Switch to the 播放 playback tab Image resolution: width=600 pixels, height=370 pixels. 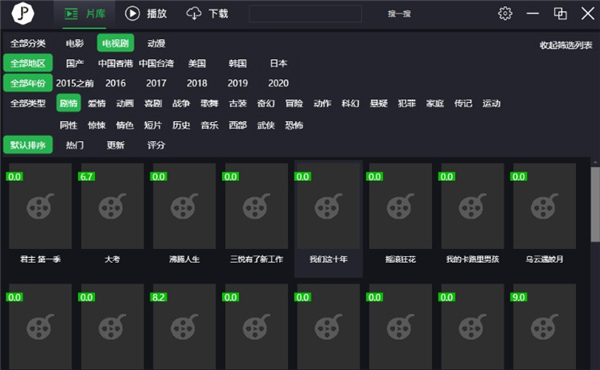[x=146, y=14]
